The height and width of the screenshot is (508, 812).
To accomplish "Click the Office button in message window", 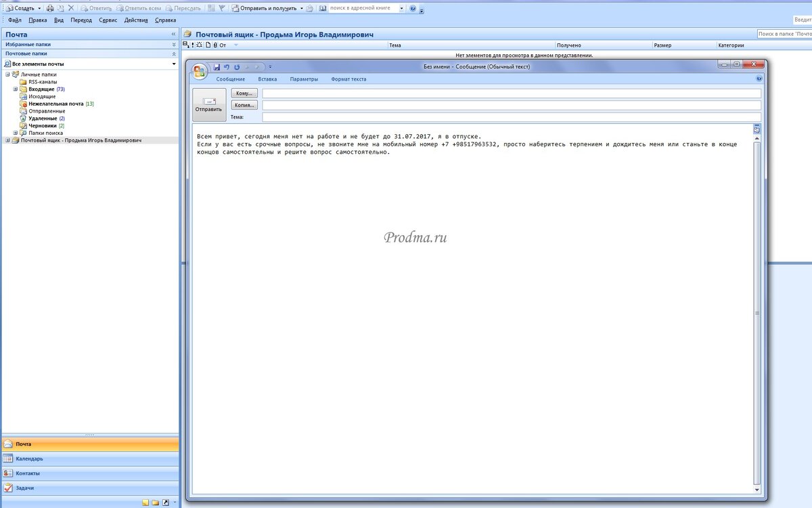I will coord(200,70).
